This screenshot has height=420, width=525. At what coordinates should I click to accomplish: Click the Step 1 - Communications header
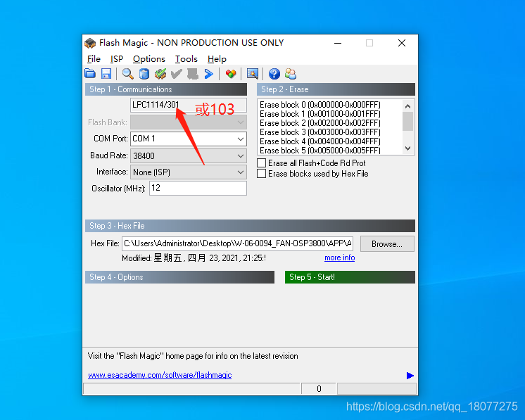(x=166, y=89)
